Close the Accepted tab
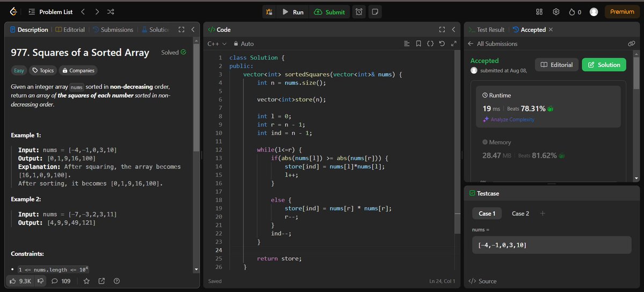 point(551,30)
